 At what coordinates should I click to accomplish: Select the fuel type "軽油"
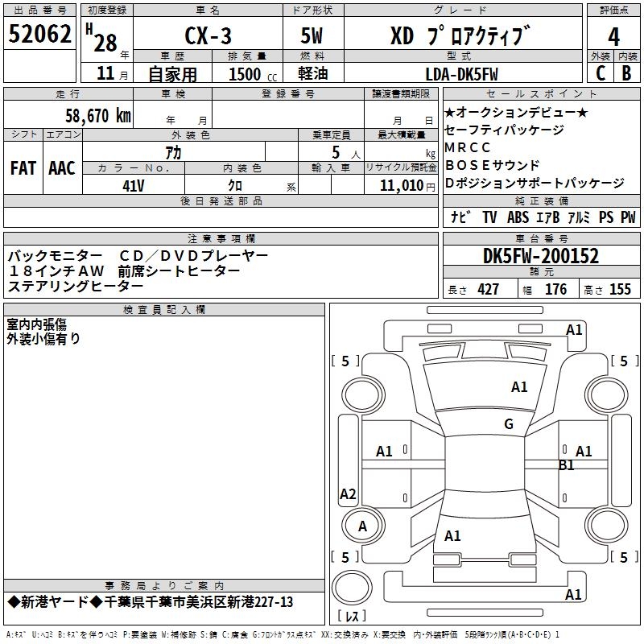tap(313, 73)
